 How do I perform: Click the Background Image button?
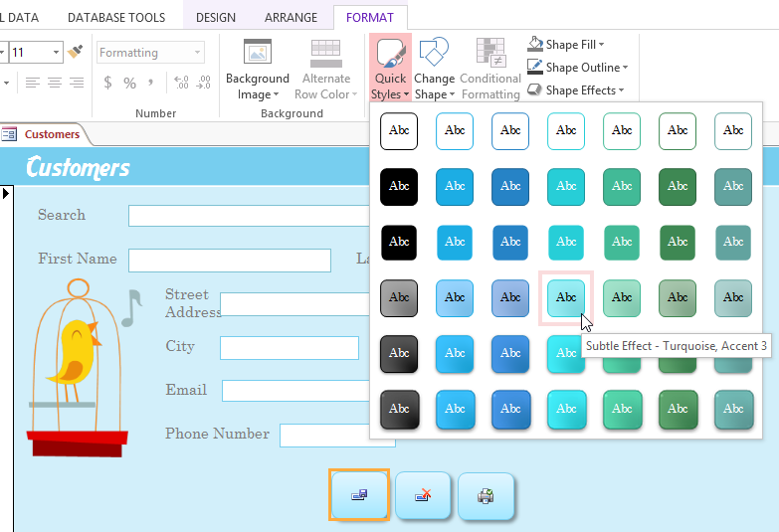258,69
